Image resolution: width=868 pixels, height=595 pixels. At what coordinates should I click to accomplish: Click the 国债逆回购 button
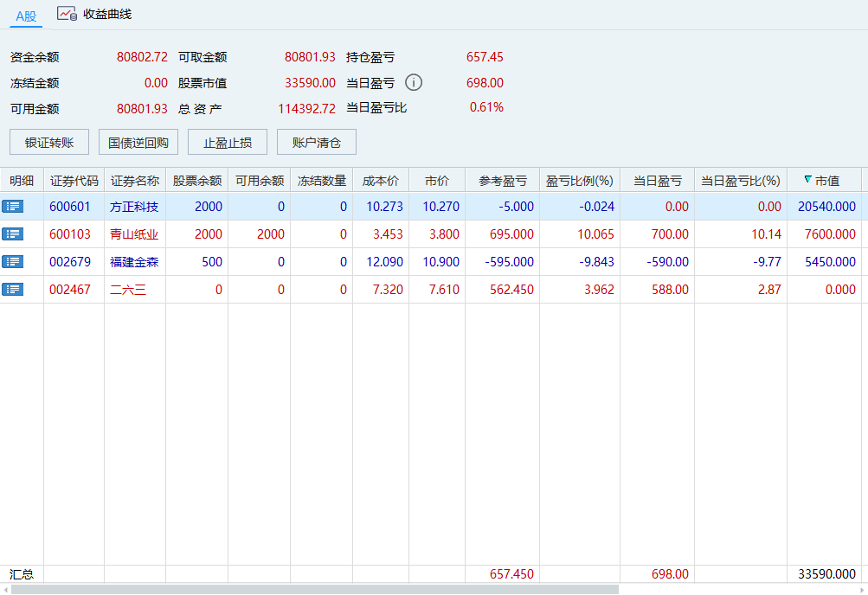(x=138, y=142)
